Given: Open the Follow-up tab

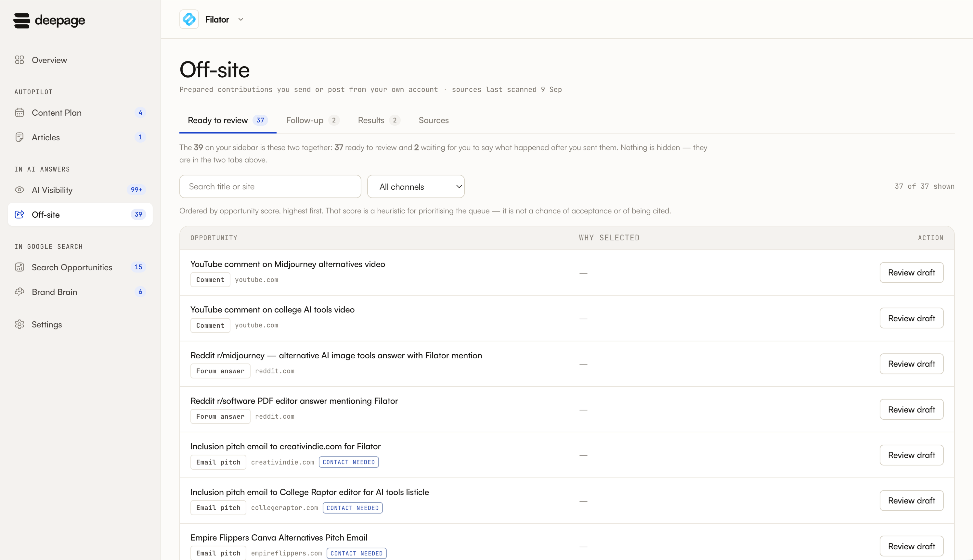Looking at the screenshot, I should tap(313, 121).
